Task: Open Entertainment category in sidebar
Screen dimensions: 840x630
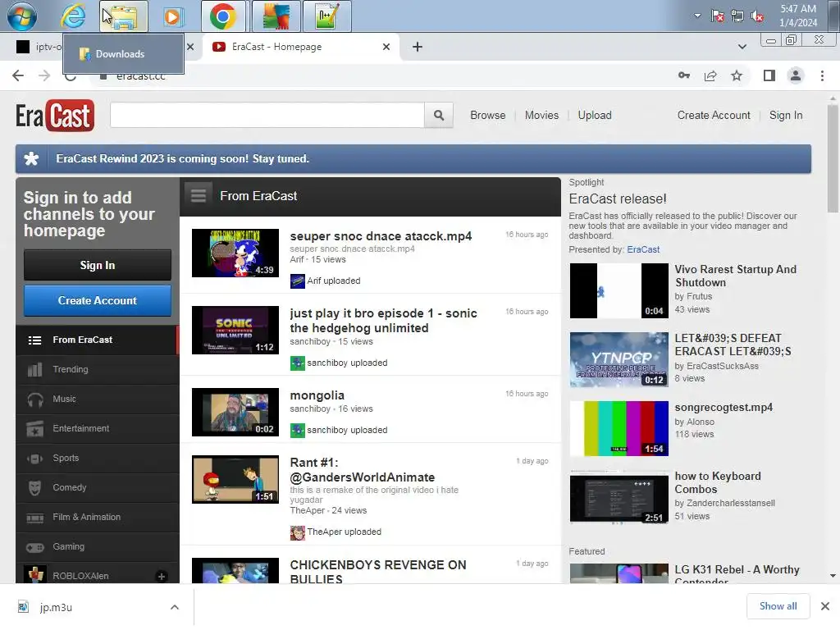Action: (x=98, y=428)
